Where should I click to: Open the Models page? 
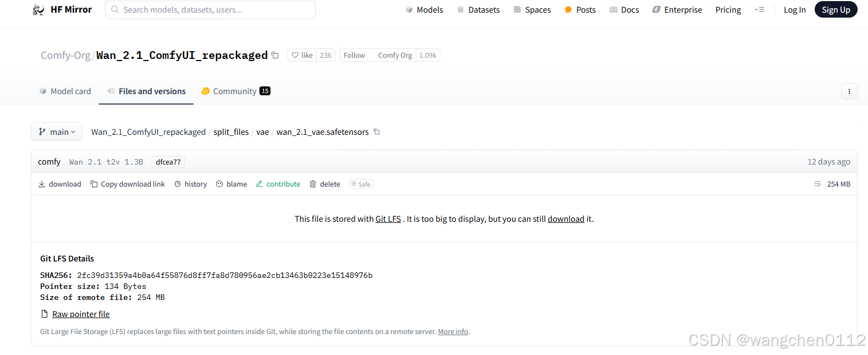(424, 10)
